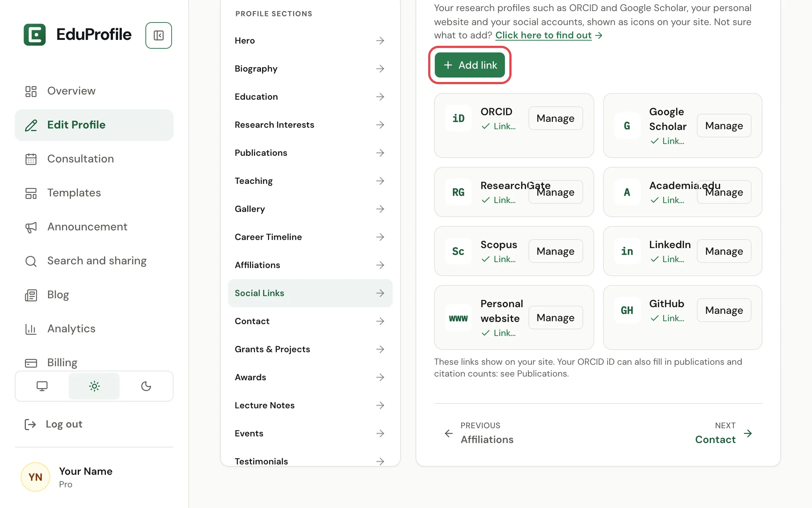Click the arrow next to Affiliations
The height and width of the screenshot is (508, 812).
coord(380,265)
